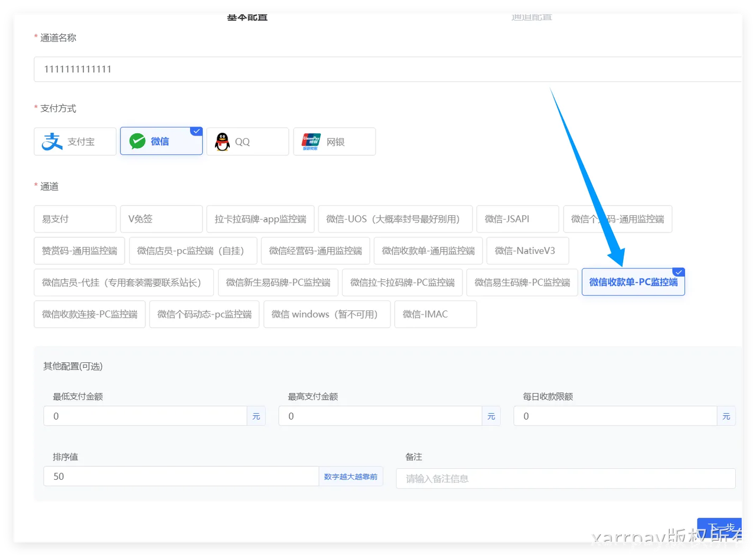
Task: Click the 最低支付金额 input box
Action: [x=145, y=416]
